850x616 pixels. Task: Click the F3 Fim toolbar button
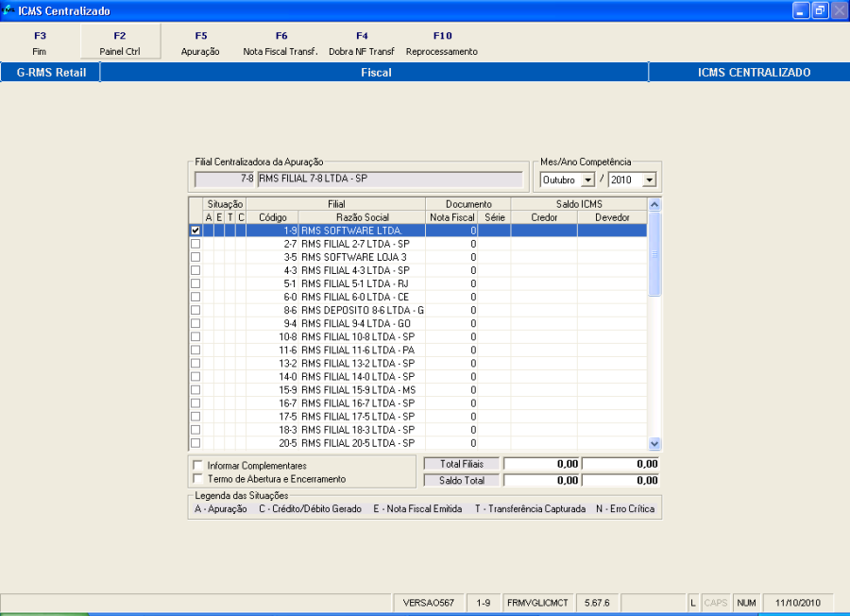[x=40, y=43]
